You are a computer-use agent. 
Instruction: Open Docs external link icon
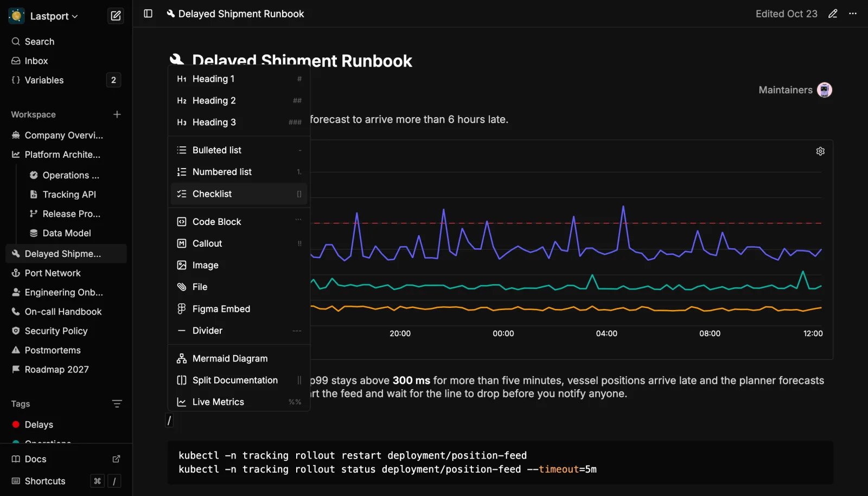tap(116, 459)
